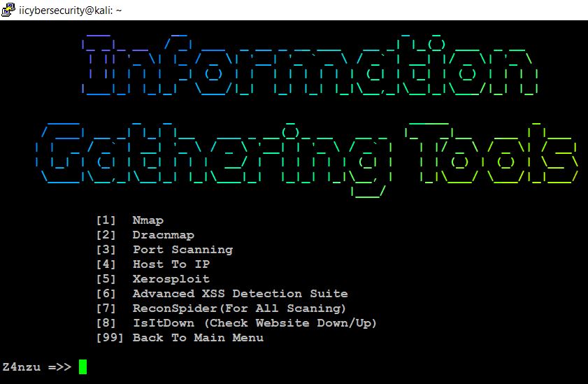Click the PuTTY icon in title bar
This screenshot has height=384, width=588.
[8, 10]
